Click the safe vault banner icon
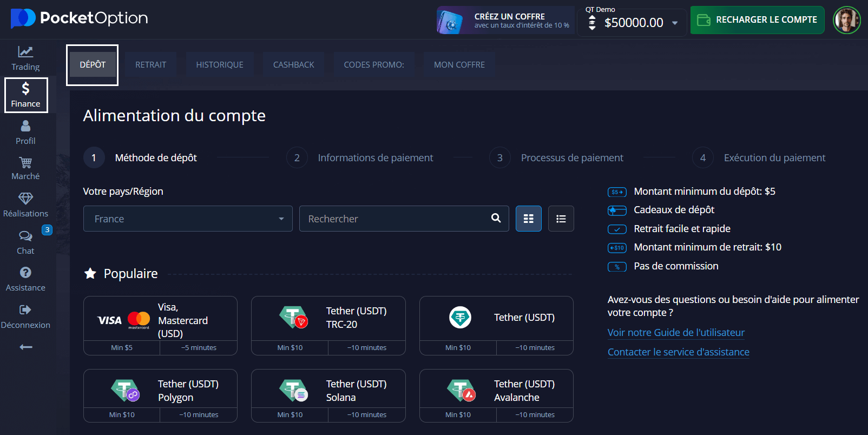This screenshot has height=435, width=868. click(x=450, y=21)
